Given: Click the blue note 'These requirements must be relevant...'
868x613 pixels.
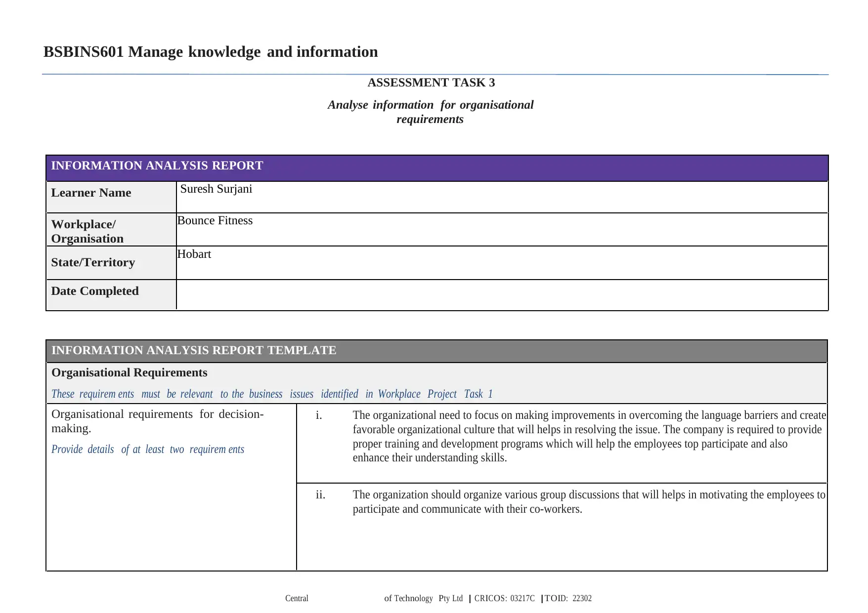Looking at the screenshot, I should [x=272, y=394].
